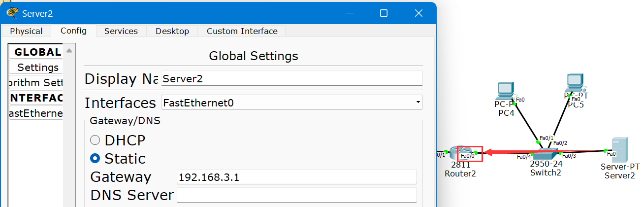The height and width of the screenshot is (207, 644).
Task: Switch to the Desktop tab
Action: click(172, 31)
